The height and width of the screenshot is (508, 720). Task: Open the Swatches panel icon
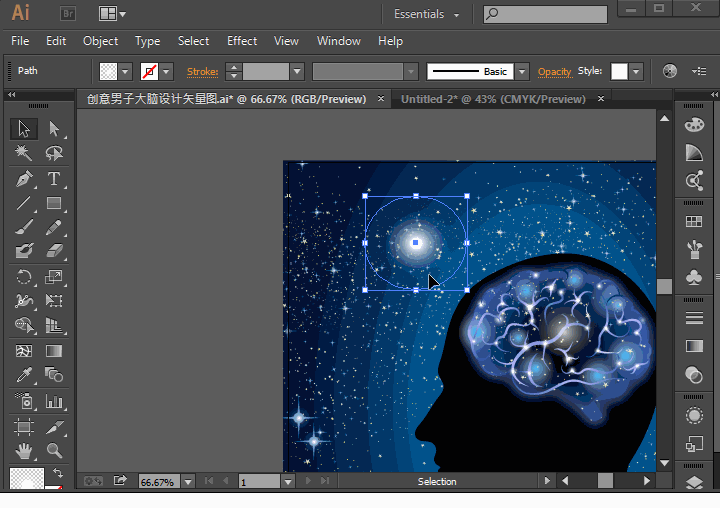click(x=694, y=222)
